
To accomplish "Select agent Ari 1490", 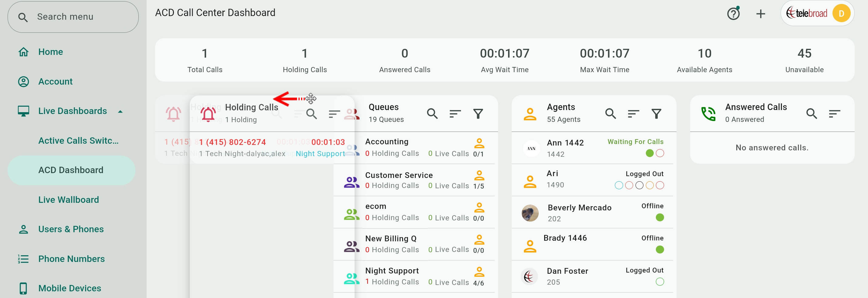I will pyautogui.click(x=592, y=180).
